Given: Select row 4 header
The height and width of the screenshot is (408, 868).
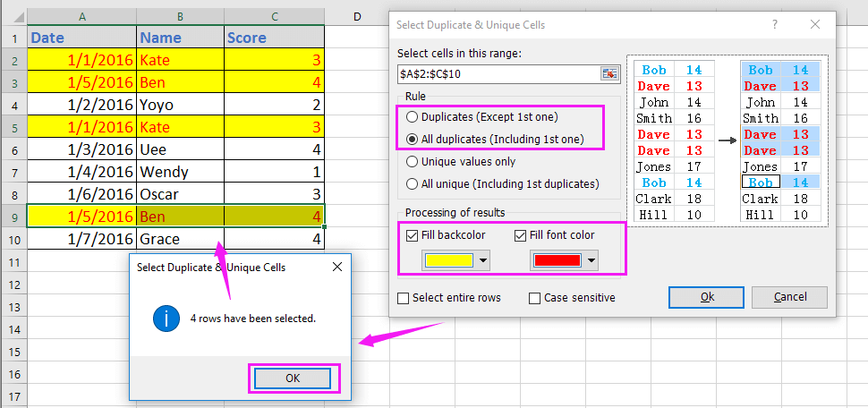Looking at the screenshot, I should [x=13, y=106].
